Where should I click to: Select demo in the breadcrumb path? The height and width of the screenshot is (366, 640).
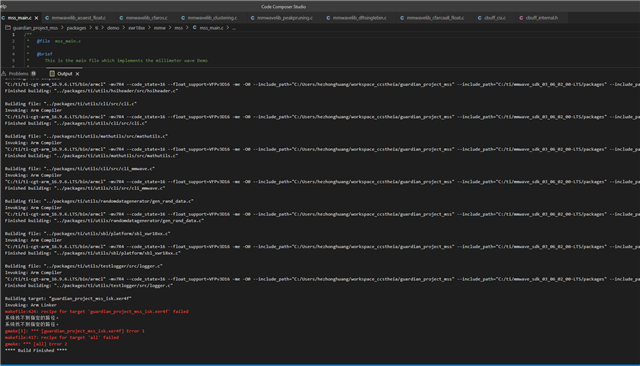pos(113,28)
